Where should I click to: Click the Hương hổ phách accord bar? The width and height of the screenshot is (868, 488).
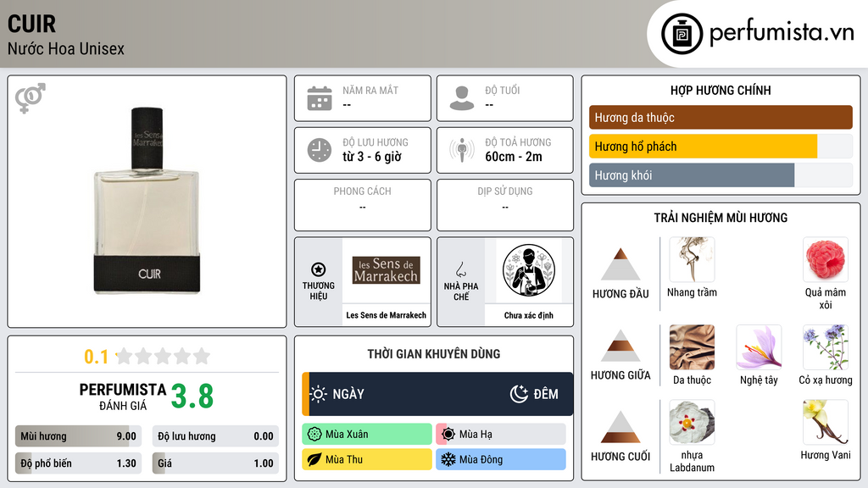[x=721, y=147]
